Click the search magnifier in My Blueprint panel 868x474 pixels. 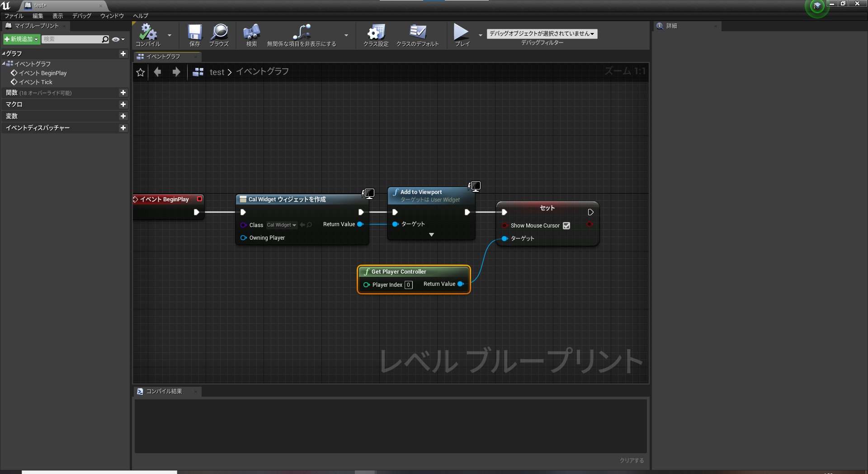[105, 39]
